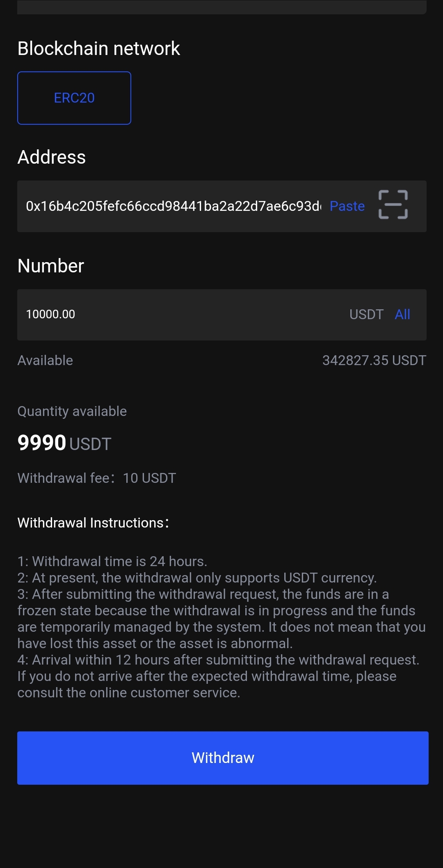Click the Quantity available label
This screenshot has height=868, width=443.
(72, 411)
